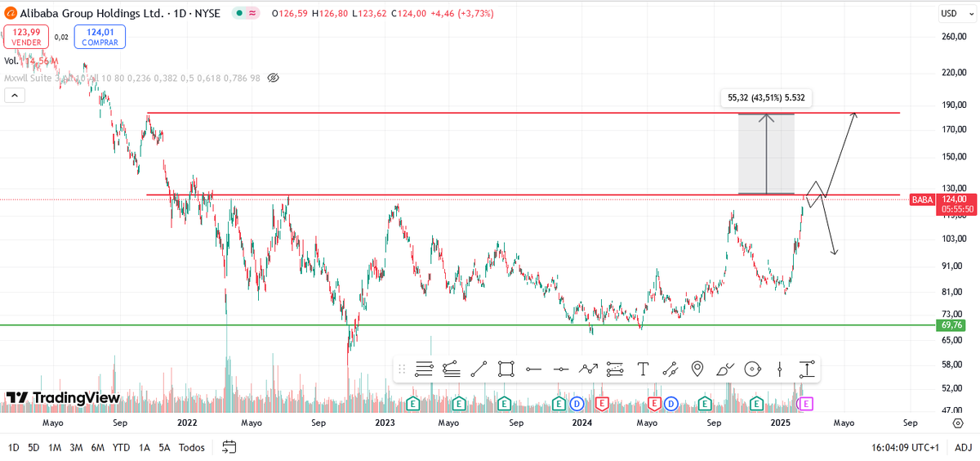Click the magenta E earnings marker
The width and height of the screenshot is (980, 461).
click(x=807, y=403)
